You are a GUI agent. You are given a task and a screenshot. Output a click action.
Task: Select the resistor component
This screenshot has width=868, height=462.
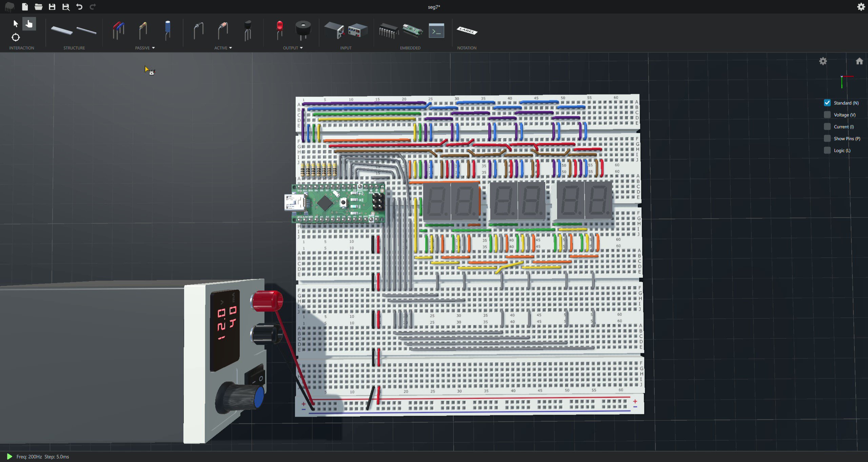click(x=143, y=30)
